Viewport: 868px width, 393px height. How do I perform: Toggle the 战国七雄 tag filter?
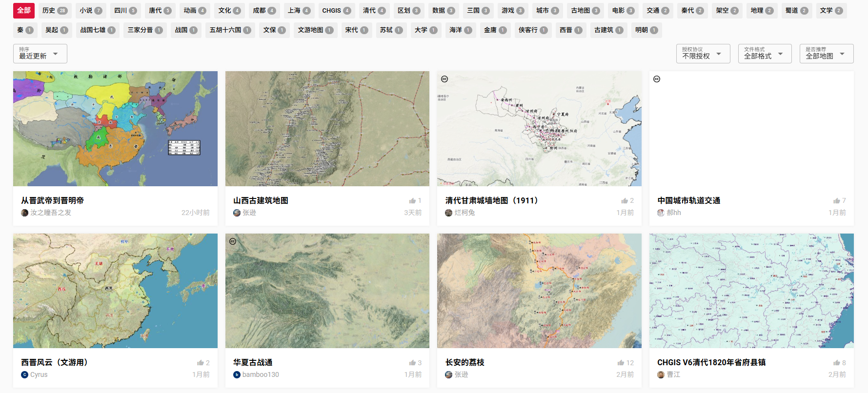tap(98, 30)
